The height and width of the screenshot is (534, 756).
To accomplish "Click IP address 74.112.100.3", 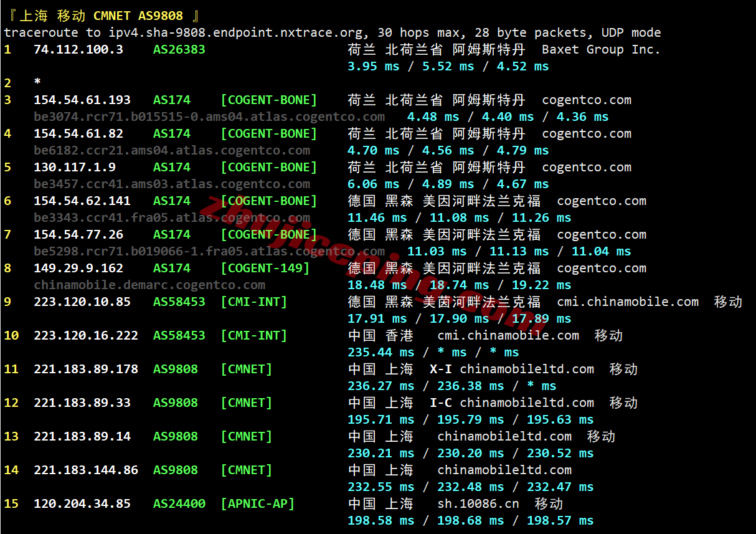I will pos(78,49).
